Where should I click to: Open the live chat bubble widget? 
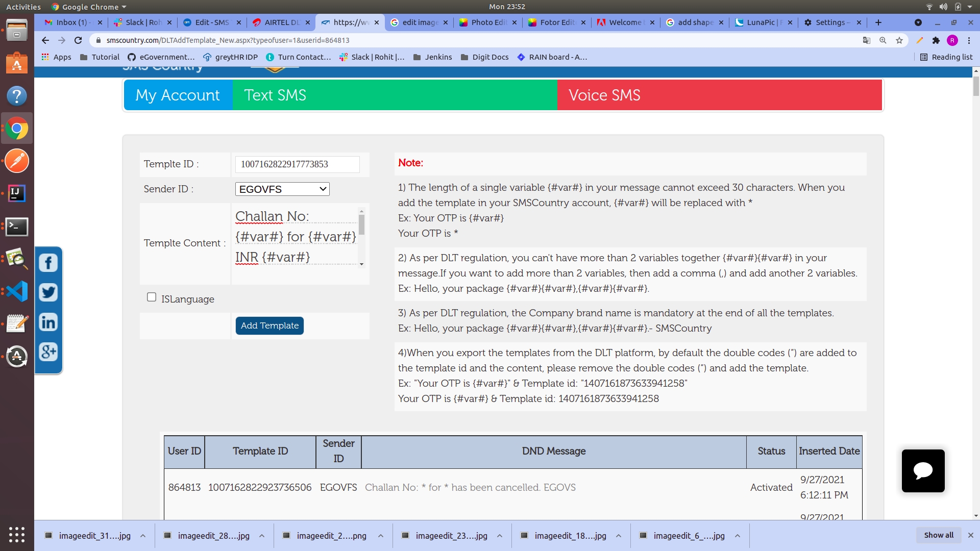[x=923, y=470]
